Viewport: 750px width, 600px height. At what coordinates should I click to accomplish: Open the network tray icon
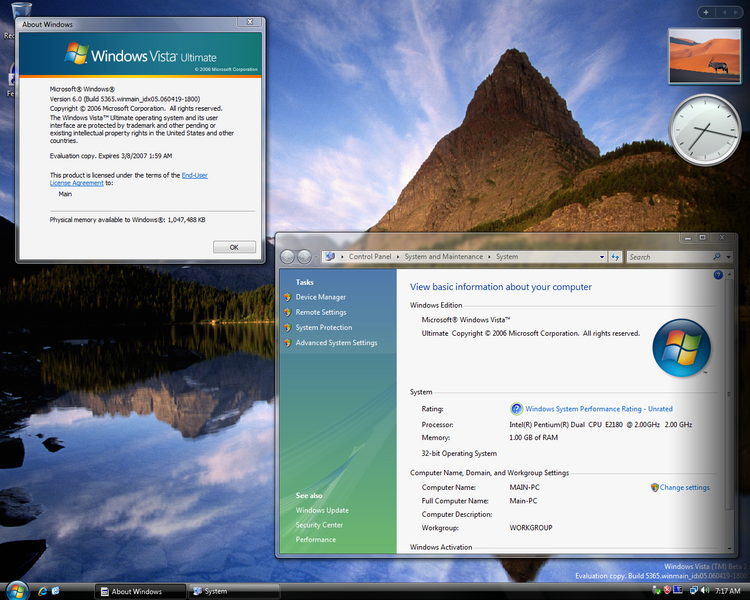(694, 590)
